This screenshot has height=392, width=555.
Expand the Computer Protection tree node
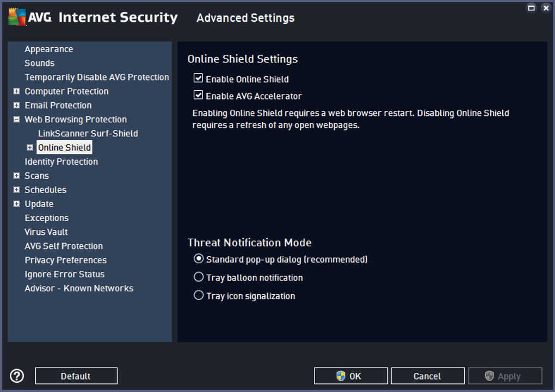16,91
